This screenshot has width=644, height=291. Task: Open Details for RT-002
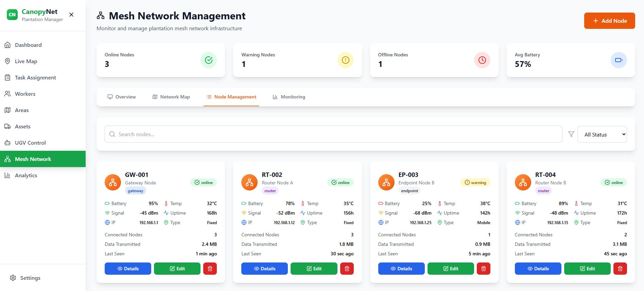265,269
